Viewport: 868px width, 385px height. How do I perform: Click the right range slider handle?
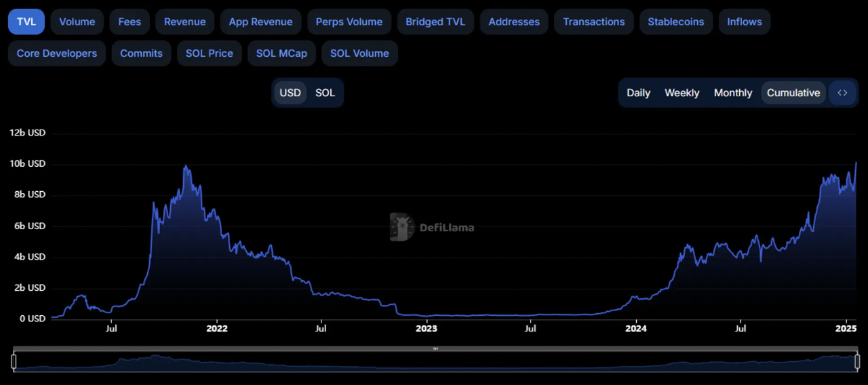(x=856, y=362)
